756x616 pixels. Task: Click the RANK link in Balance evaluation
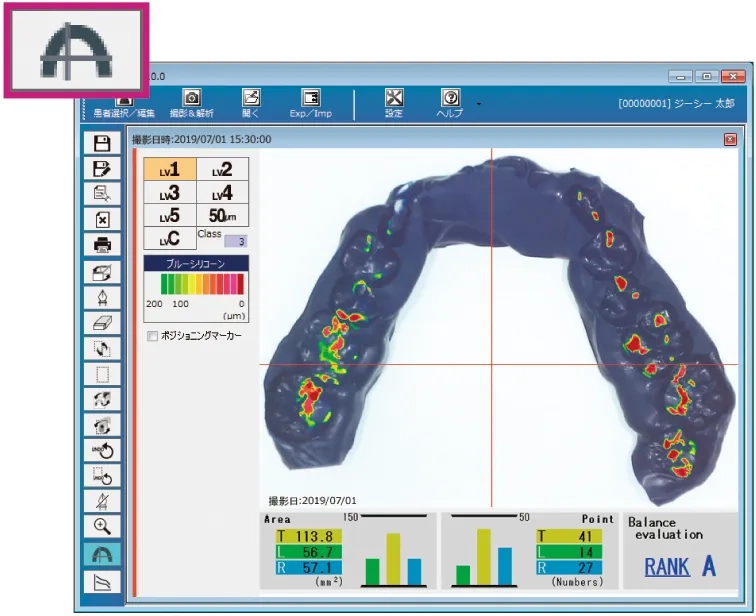click(666, 567)
